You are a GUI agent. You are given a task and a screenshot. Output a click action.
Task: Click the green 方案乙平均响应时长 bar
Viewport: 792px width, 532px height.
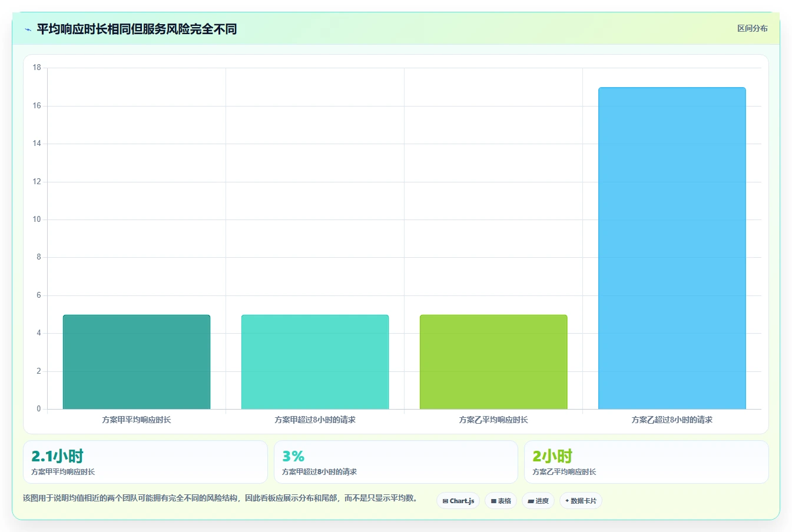[493, 362]
